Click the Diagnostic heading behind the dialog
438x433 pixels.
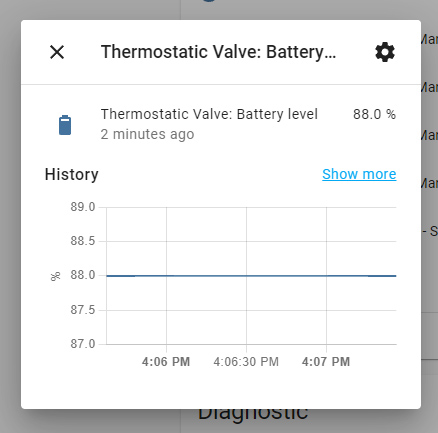pos(253,413)
